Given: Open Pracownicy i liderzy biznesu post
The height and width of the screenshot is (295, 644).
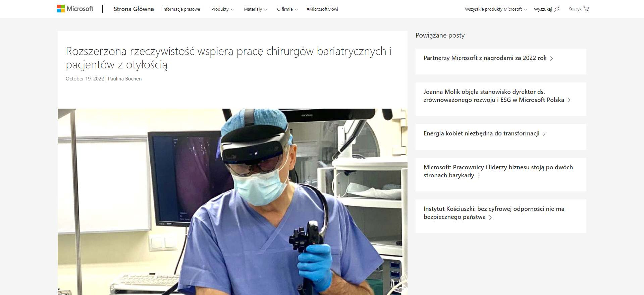Looking at the screenshot, I should (x=498, y=171).
